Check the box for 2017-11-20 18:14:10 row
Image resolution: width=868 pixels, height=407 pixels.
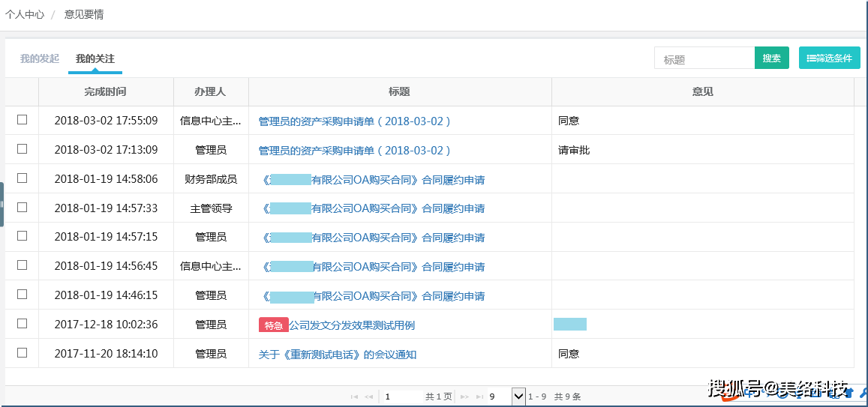(x=23, y=353)
